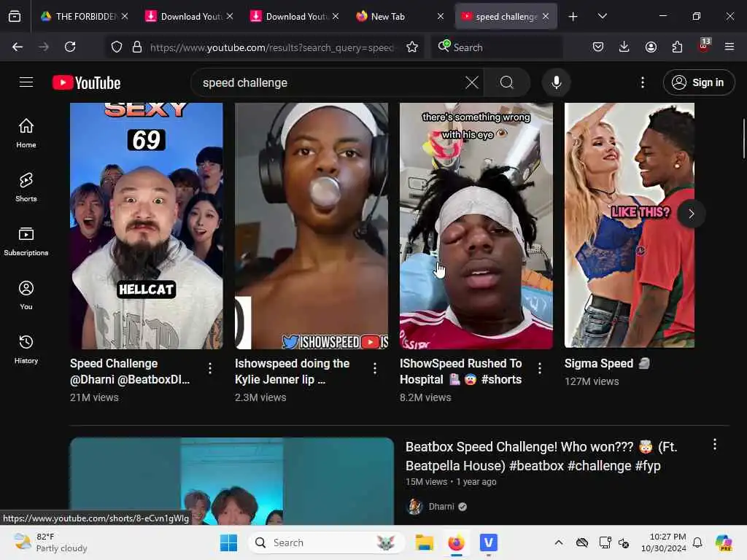Open the Windows Start menu
Viewport: 747px width, 560px height.
click(228, 542)
